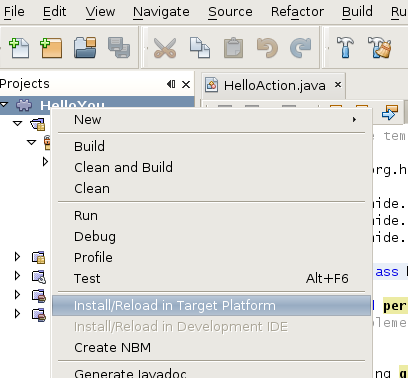Open the File menu

point(14,12)
